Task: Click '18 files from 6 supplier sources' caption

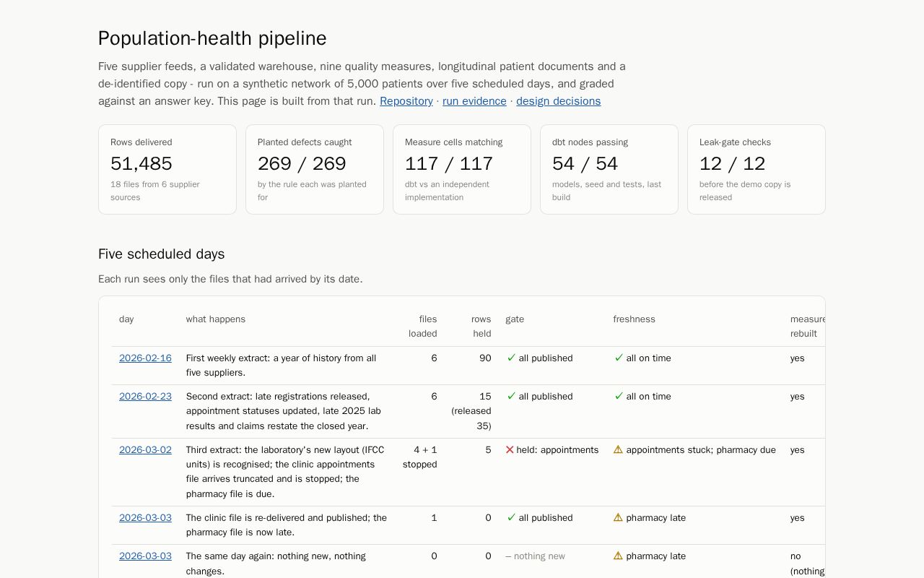Action: tap(155, 191)
